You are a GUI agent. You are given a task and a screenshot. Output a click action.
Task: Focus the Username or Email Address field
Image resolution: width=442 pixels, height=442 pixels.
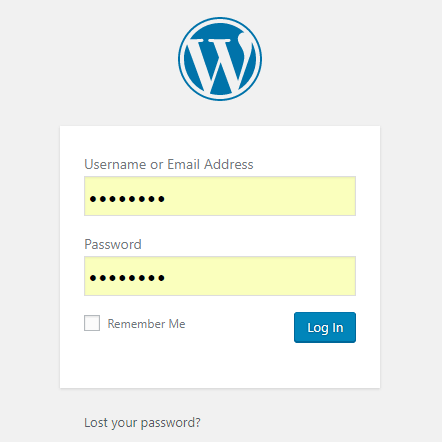click(220, 196)
